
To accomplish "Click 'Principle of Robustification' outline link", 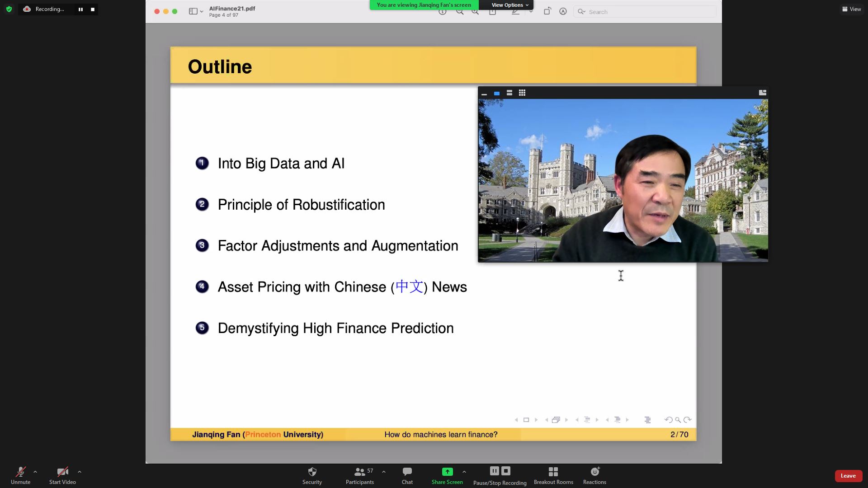I will pos(301,205).
